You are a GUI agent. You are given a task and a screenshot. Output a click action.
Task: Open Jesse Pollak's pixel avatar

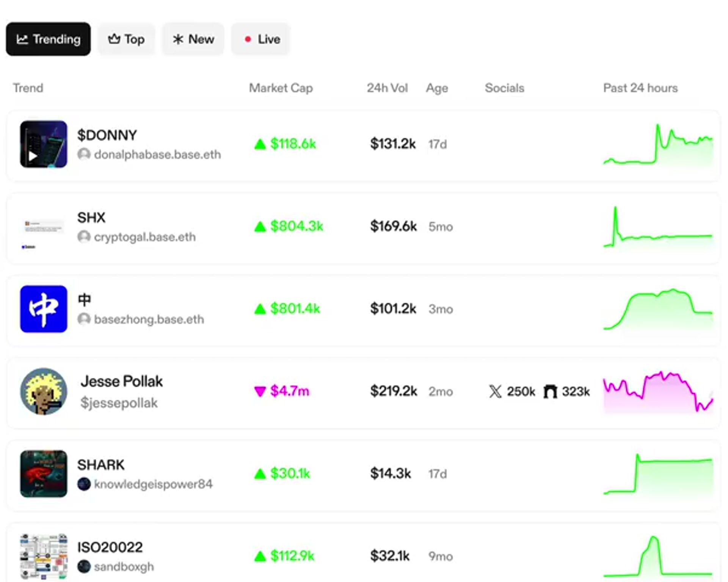tap(44, 391)
